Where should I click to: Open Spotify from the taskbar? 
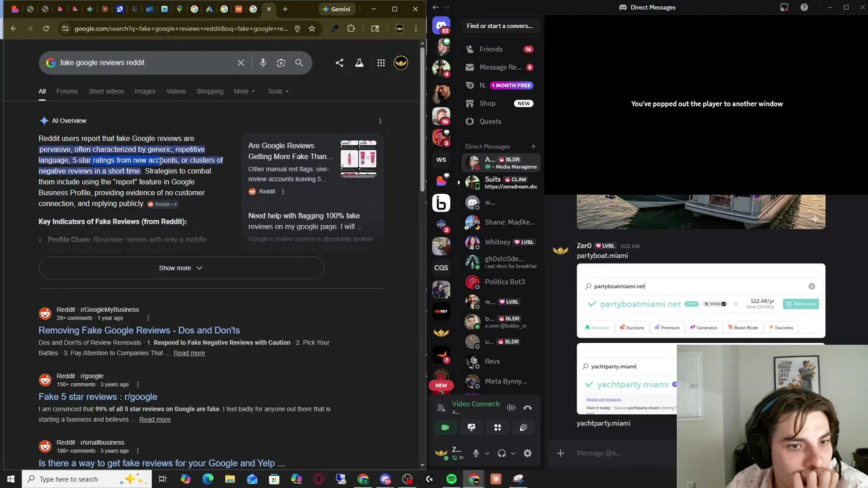click(x=452, y=480)
